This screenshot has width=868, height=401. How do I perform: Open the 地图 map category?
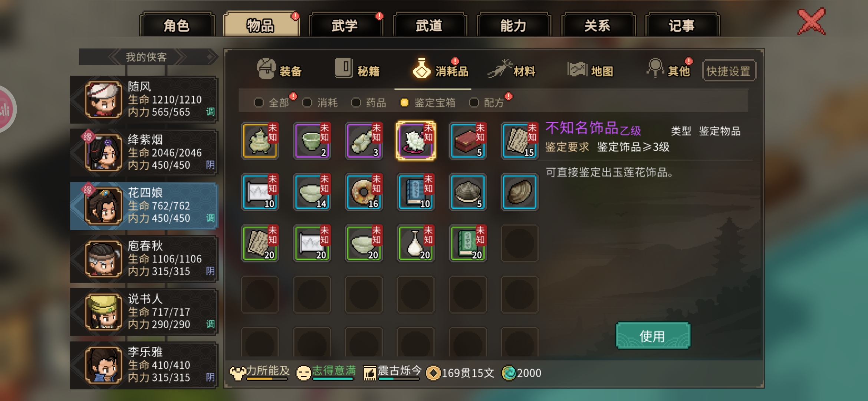(590, 70)
